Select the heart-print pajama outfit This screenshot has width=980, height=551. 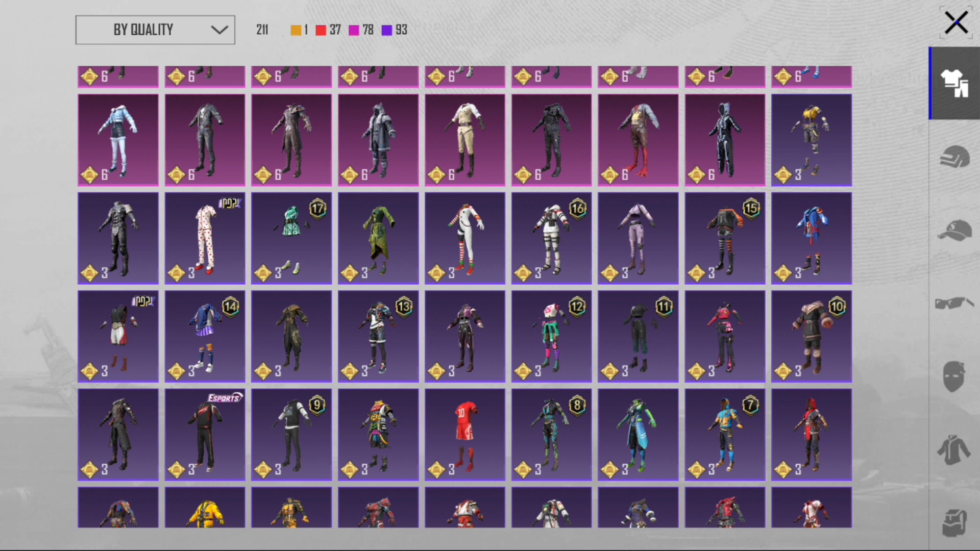[x=205, y=238]
